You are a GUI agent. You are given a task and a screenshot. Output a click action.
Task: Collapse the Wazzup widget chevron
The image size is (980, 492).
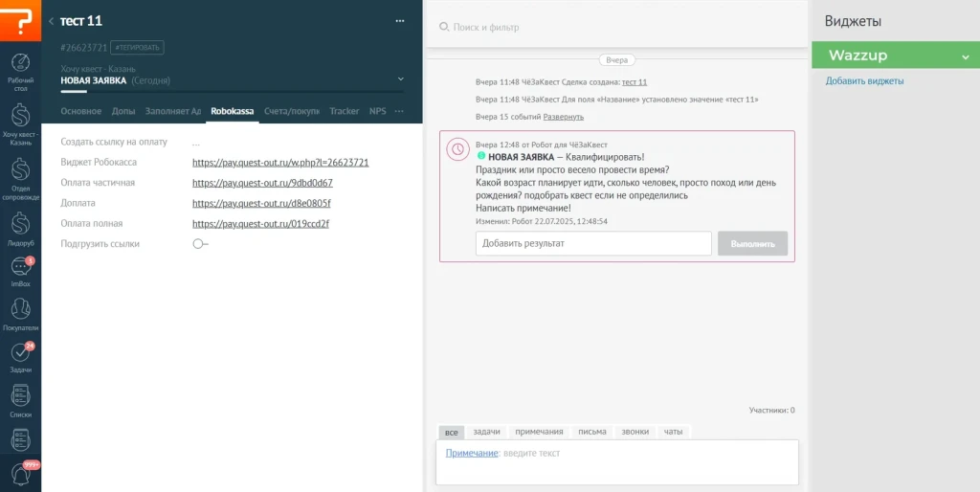pos(966,56)
